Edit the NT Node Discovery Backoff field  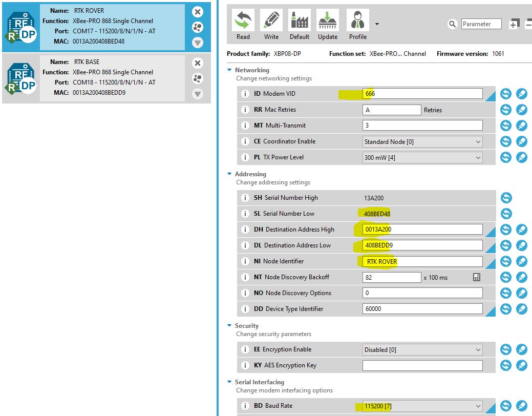[x=392, y=277]
